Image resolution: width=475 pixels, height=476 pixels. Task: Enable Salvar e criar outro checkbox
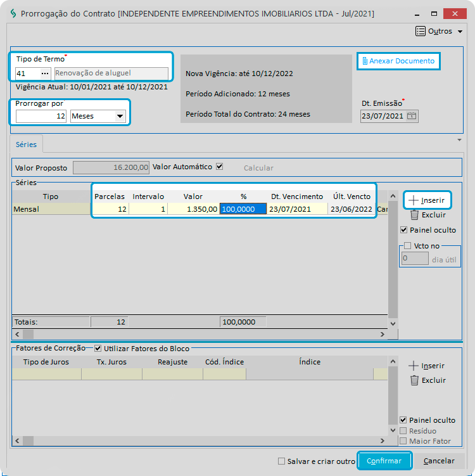281,461
